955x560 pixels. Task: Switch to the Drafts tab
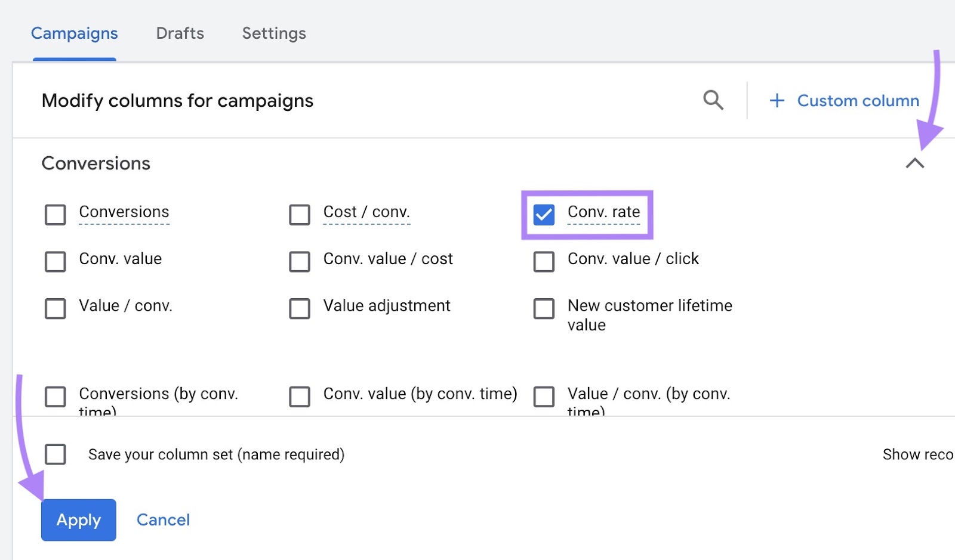[x=179, y=33]
